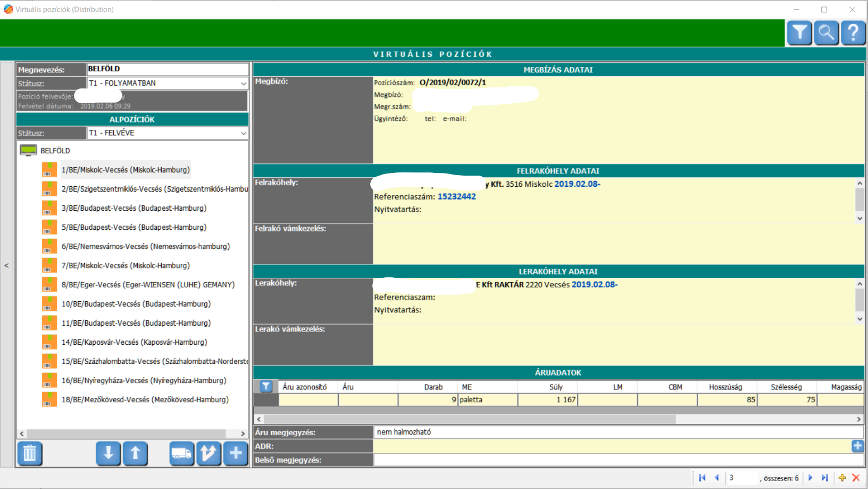Select 16/BE/Nyíregyháza-Vecsés subposition
This screenshot has width=868, height=489.
(144, 380)
